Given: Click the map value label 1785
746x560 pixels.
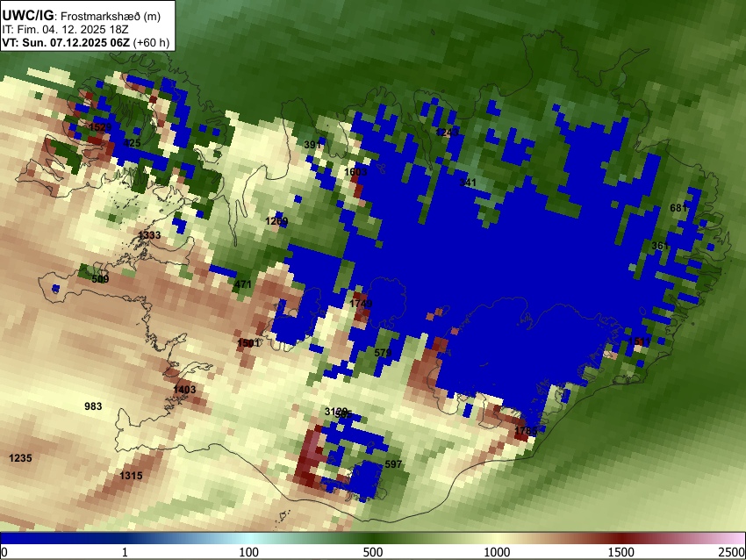Looking at the screenshot, I should [527, 431].
